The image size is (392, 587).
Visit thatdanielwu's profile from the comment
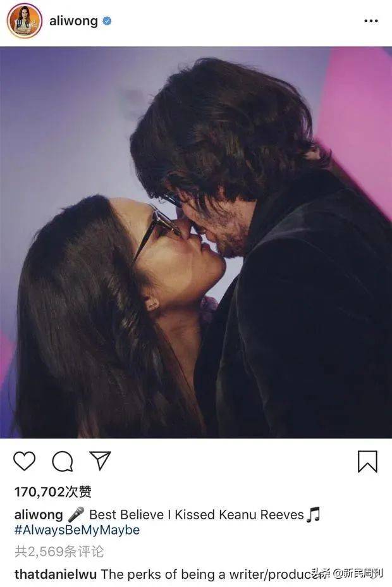coord(56,574)
